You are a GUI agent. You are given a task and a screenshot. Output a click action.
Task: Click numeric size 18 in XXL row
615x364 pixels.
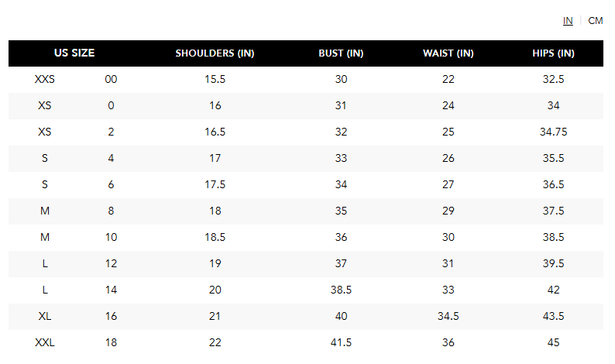111,342
